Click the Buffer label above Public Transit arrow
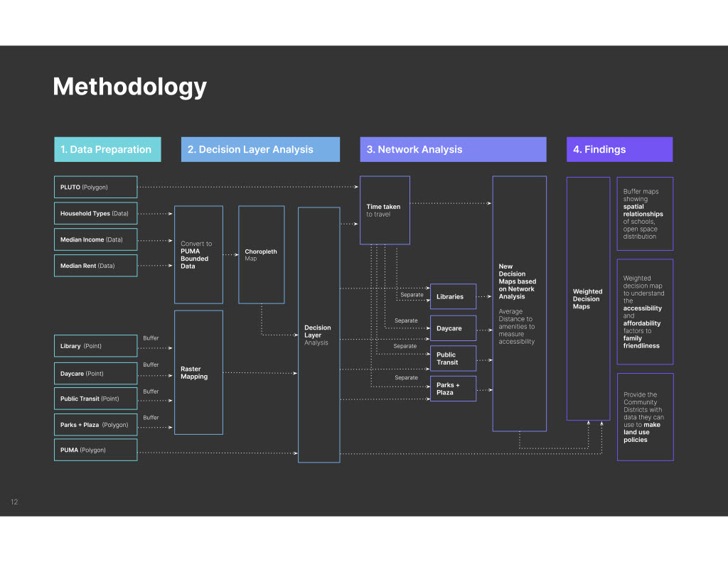The height and width of the screenshot is (562, 728). (151, 391)
